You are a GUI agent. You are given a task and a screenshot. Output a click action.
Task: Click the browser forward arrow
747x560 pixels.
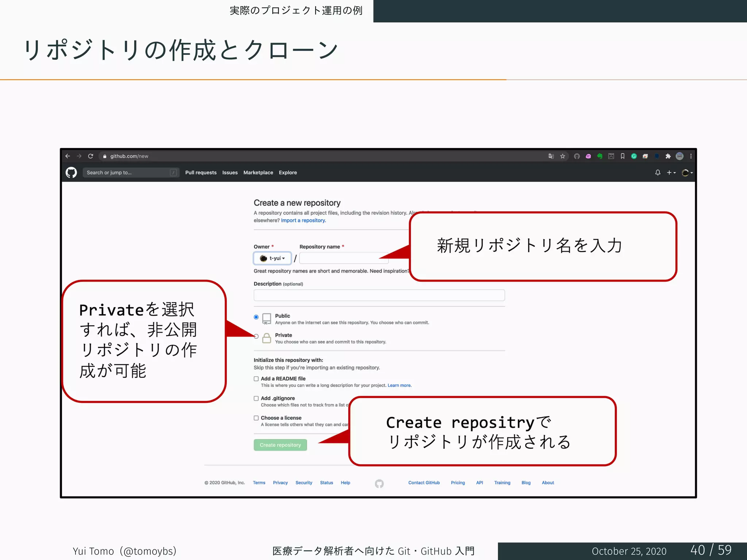click(79, 156)
